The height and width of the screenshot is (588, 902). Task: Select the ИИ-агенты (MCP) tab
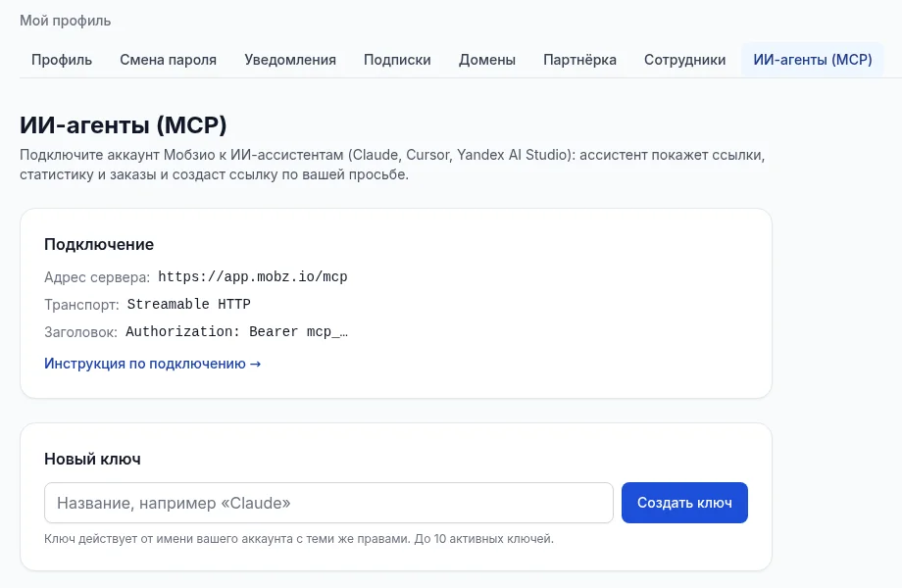pos(812,60)
